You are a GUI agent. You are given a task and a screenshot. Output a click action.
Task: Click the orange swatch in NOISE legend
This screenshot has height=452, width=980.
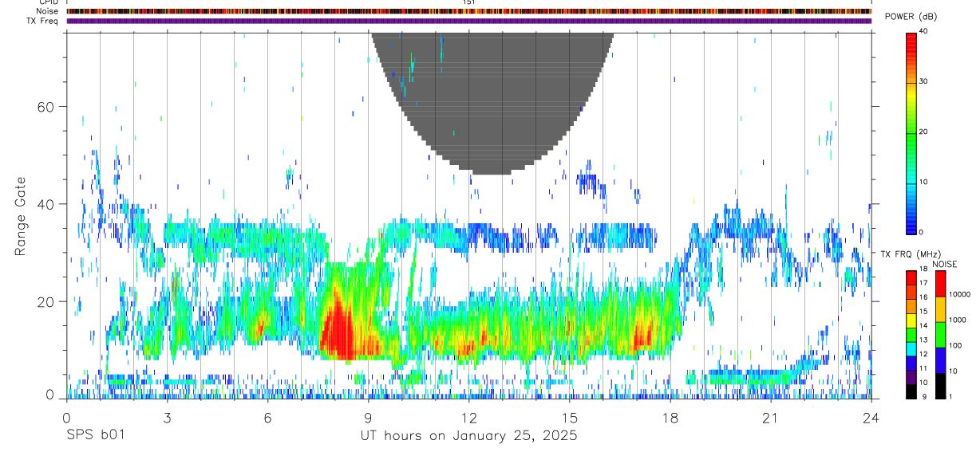(x=939, y=309)
